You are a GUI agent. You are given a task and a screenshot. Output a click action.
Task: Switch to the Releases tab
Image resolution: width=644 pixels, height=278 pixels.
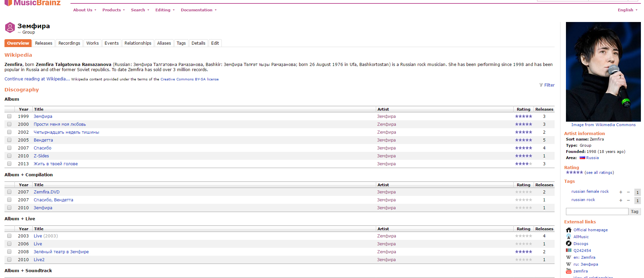[x=44, y=43]
